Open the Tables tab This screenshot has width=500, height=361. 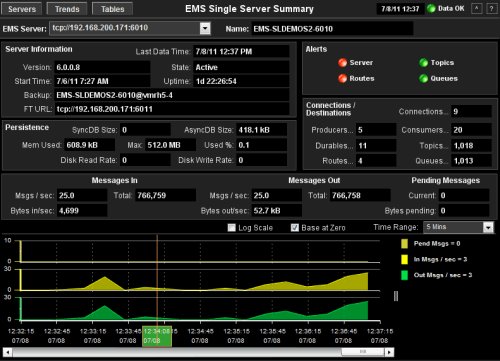(x=112, y=9)
